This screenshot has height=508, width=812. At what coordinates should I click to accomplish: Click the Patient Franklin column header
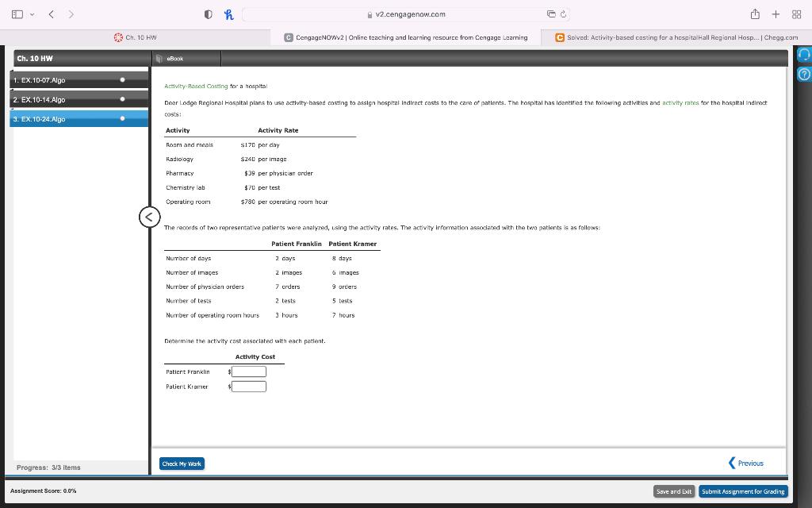click(x=297, y=244)
